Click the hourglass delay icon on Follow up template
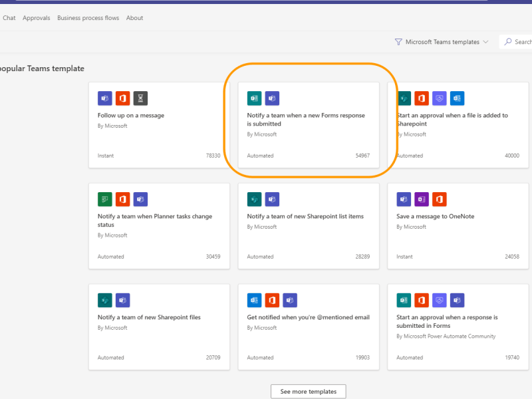This screenshot has height=399, width=532. (140, 98)
